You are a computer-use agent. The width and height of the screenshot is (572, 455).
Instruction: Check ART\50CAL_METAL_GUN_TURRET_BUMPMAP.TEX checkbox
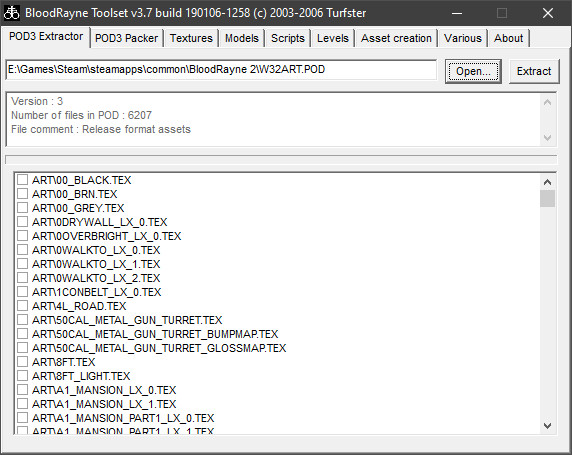tap(23, 334)
